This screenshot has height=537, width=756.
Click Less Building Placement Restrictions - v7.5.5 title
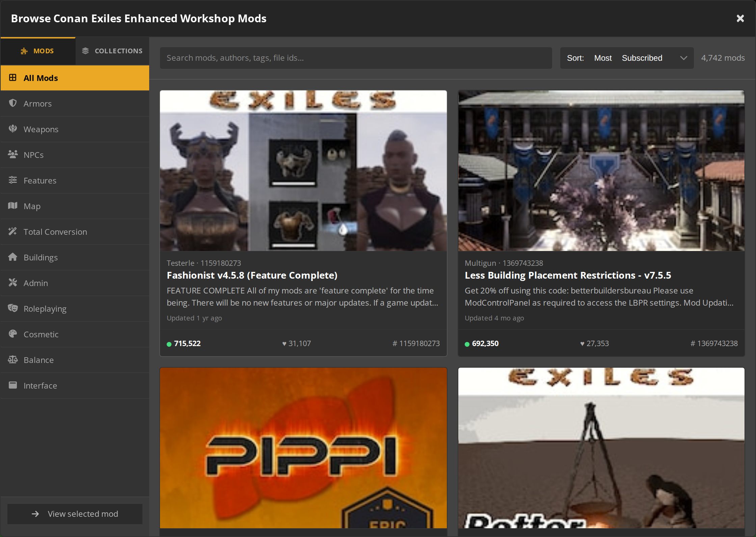click(x=568, y=275)
